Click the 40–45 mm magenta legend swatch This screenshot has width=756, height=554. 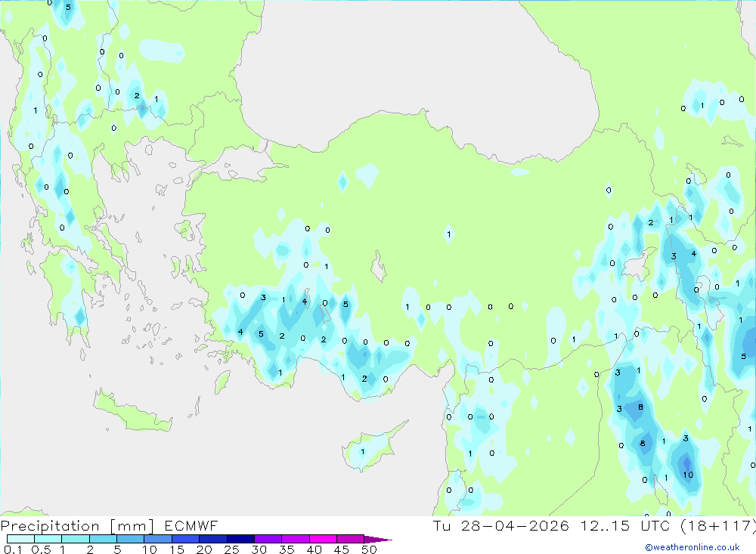point(323,539)
